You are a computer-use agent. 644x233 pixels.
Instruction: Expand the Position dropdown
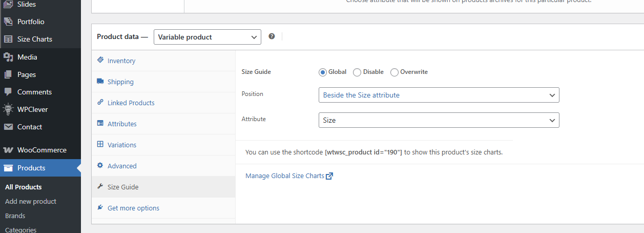439,95
